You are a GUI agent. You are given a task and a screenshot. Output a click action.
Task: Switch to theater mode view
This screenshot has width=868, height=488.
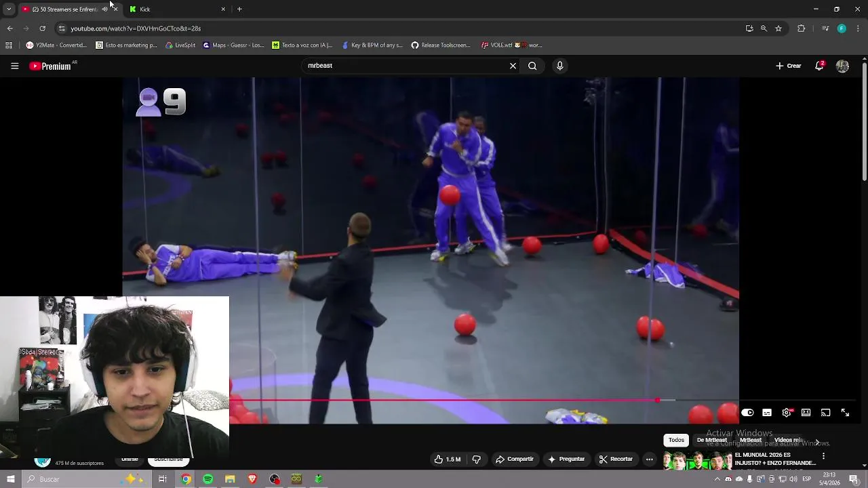(x=806, y=413)
